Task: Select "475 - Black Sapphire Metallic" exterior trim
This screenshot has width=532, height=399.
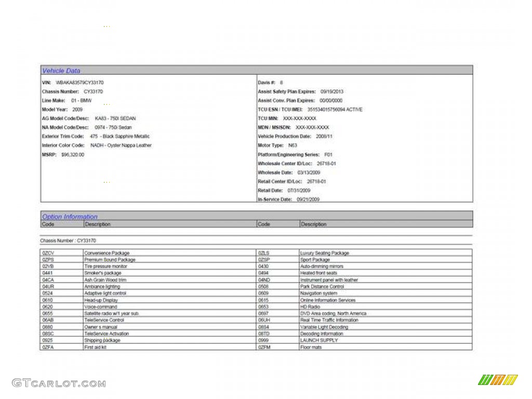Action: pyautogui.click(x=120, y=136)
